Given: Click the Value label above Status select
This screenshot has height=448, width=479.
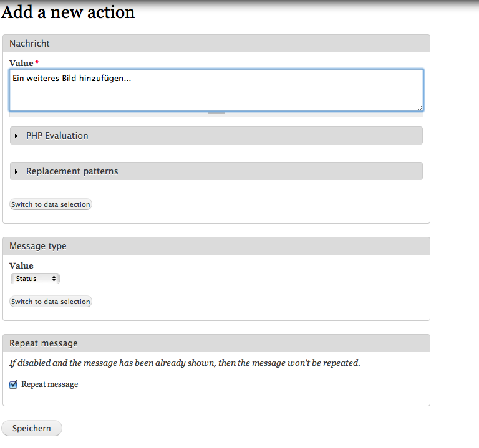Looking at the screenshot, I should (x=22, y=265).
